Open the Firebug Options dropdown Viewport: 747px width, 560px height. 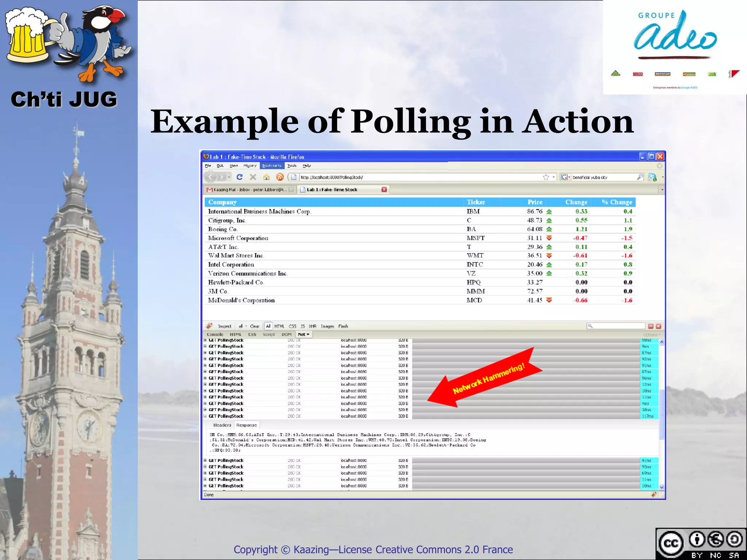(x=651, y=335)
